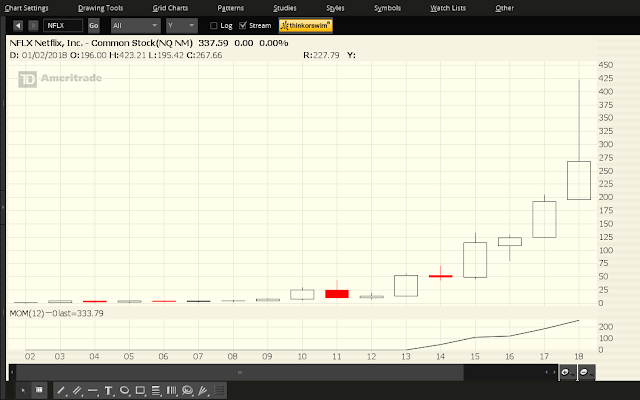Viewport: 640px width, 400px height.
Task: Zoom out on the chart
Action: 586,372
